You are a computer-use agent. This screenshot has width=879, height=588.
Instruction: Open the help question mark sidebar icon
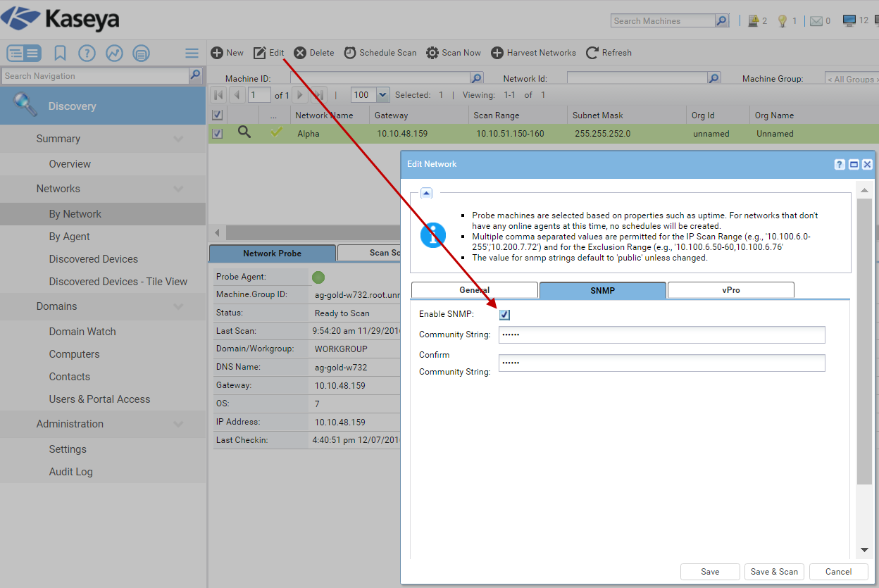click(x=87, y=53)
